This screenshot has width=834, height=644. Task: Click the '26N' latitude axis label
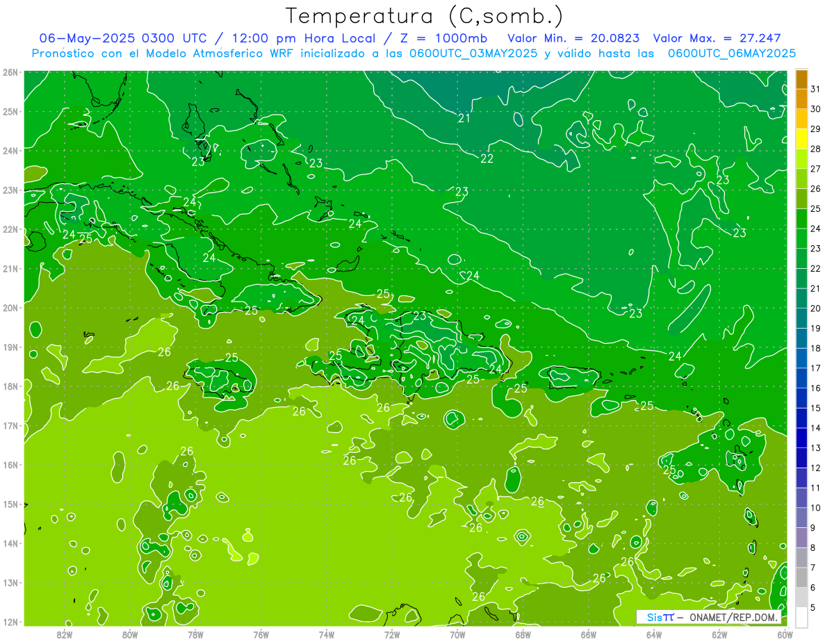pos(10,72)
